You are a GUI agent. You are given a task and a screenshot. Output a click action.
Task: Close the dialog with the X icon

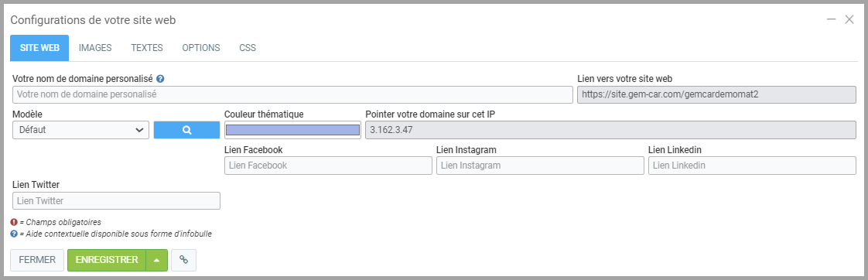849,19
